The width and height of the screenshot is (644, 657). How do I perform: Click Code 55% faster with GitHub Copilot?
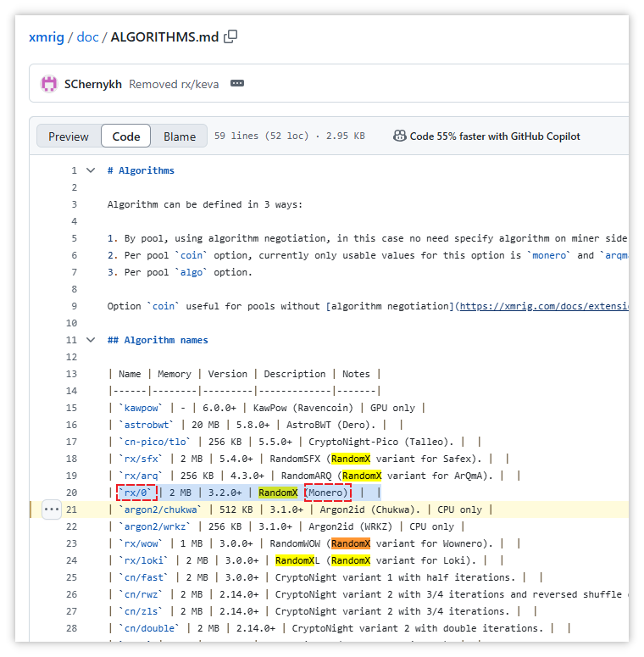495,136
